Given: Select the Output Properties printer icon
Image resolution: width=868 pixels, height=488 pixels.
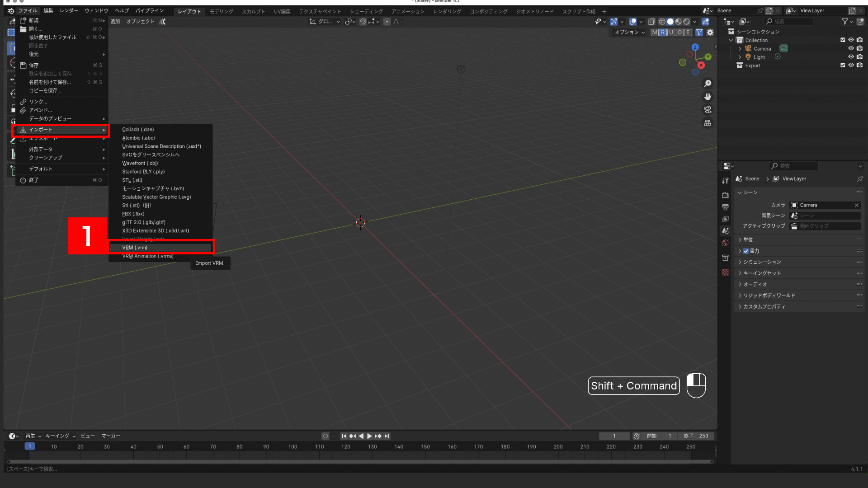Looking at the screenshot, I should coord(726,207).
